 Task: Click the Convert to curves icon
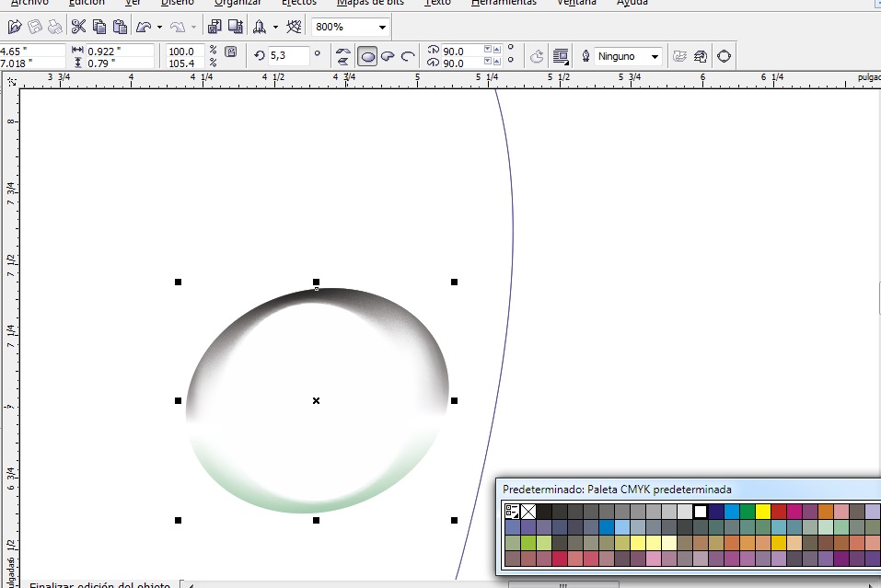pyautogui.click(x=724, y=56)
